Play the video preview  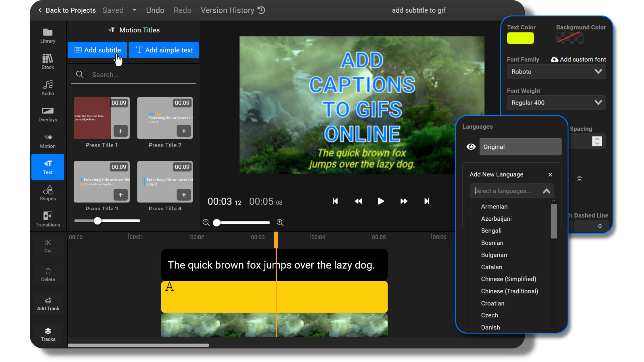click(381, 201)
